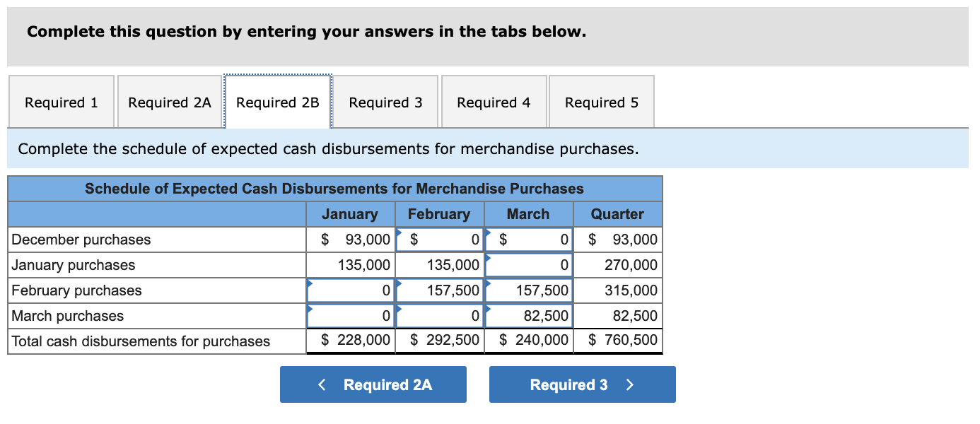The image size is (980, 424).
Task: Select the January purchases February cell showing 135,000
Action: coord(439,264)
